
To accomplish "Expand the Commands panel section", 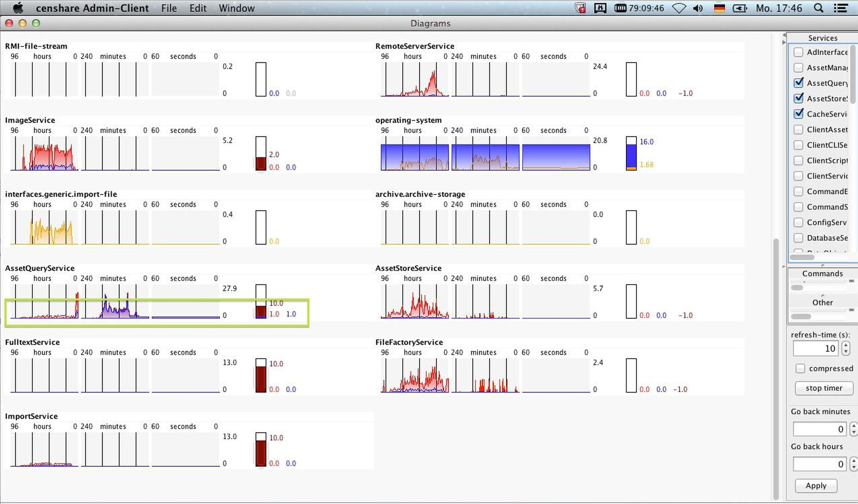I will 822,273.
